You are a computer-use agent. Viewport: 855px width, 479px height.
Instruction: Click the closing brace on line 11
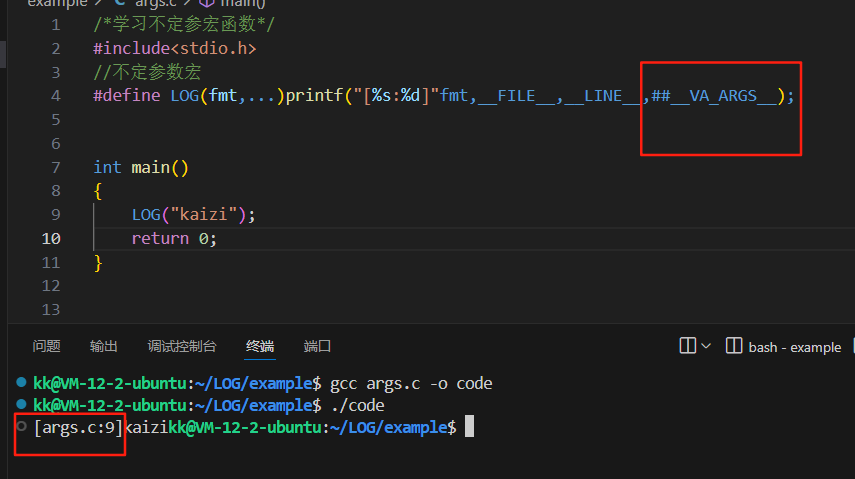(98, 262)
